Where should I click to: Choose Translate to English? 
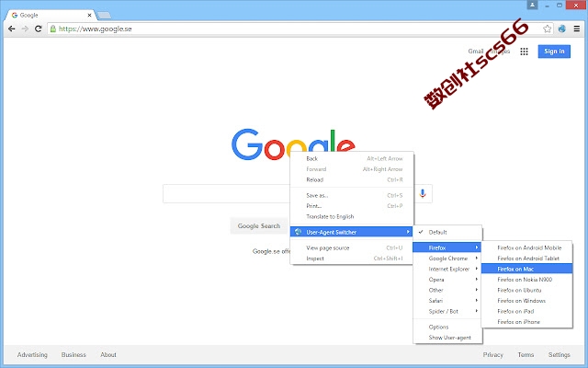[352, 217]
